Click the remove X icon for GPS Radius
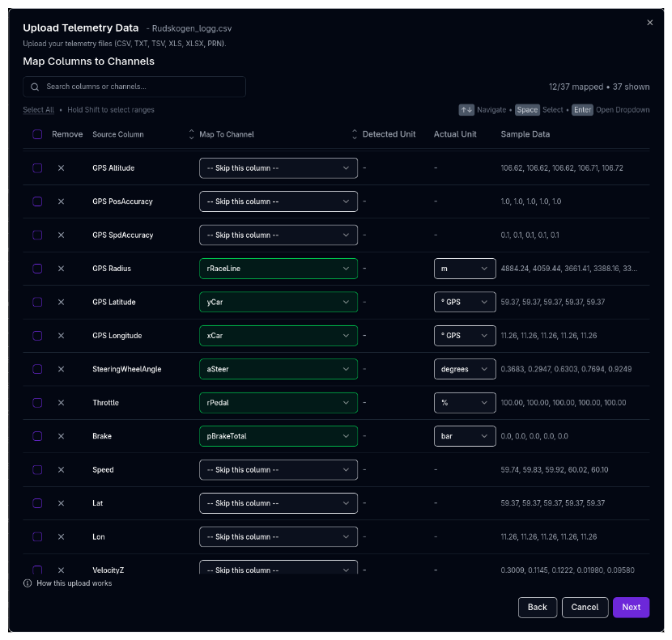The image size is (672, 640). coord(61,269)
